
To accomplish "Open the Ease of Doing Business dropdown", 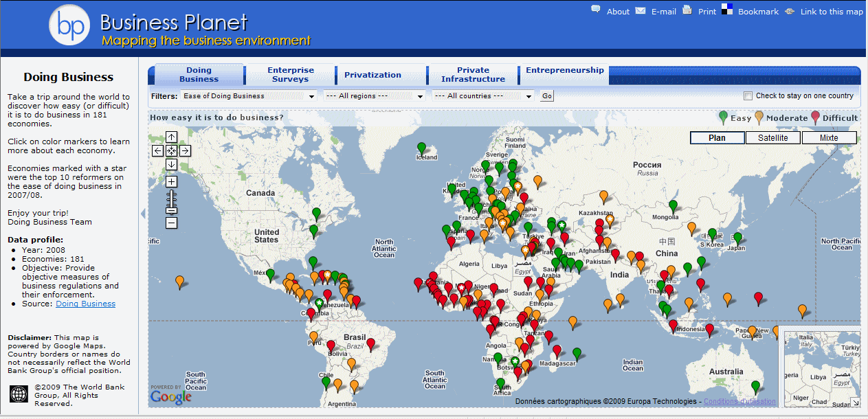I will (x=248, y=96).
